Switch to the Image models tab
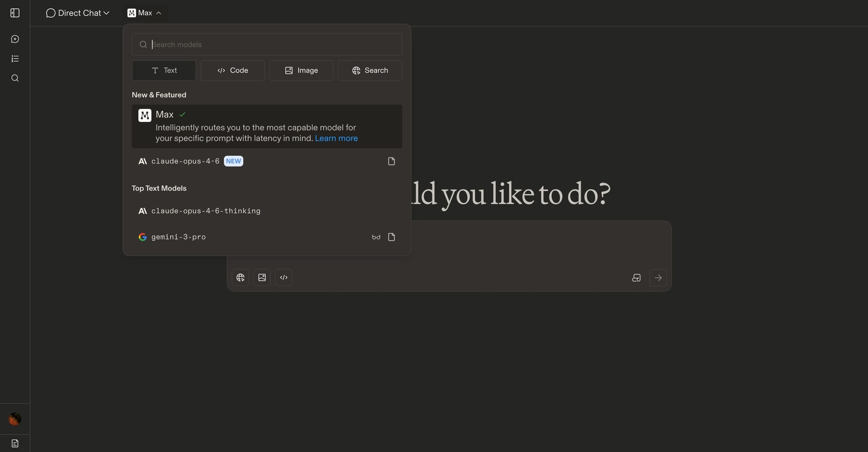 [301, 70]
